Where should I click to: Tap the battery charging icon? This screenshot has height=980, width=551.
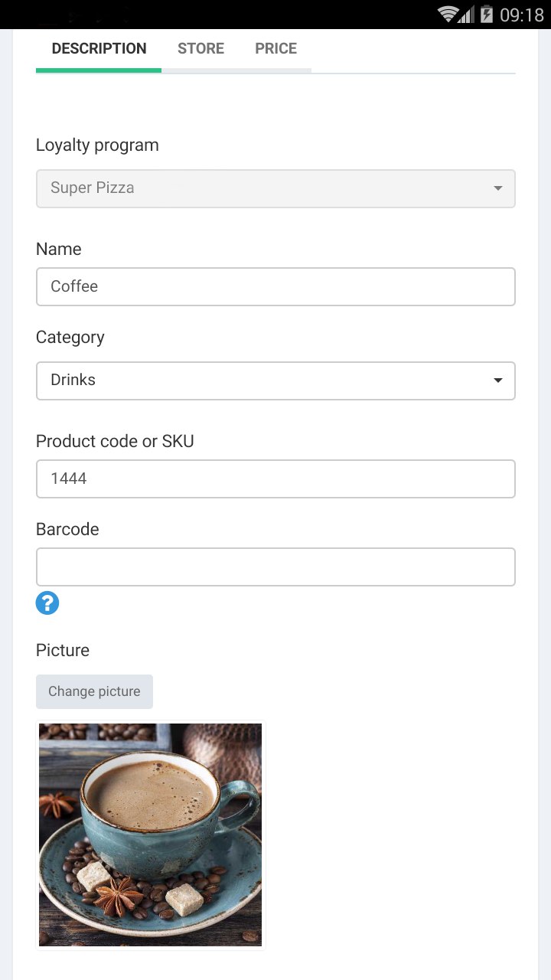coord(487,15)
